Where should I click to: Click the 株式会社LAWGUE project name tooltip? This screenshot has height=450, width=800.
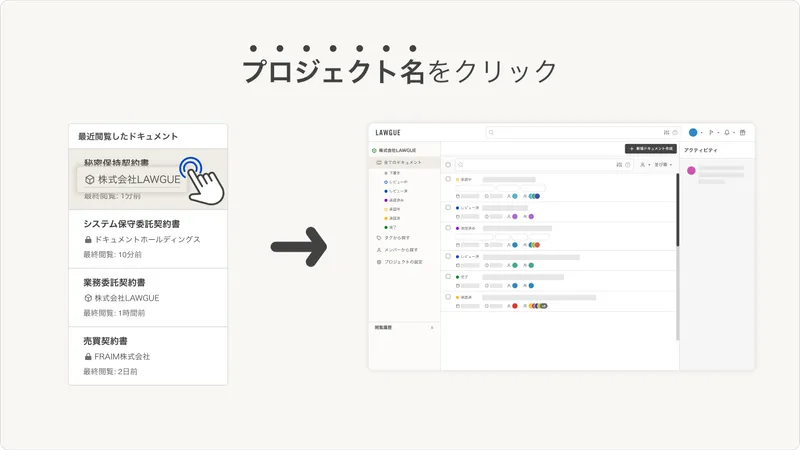tap(132, 180)
